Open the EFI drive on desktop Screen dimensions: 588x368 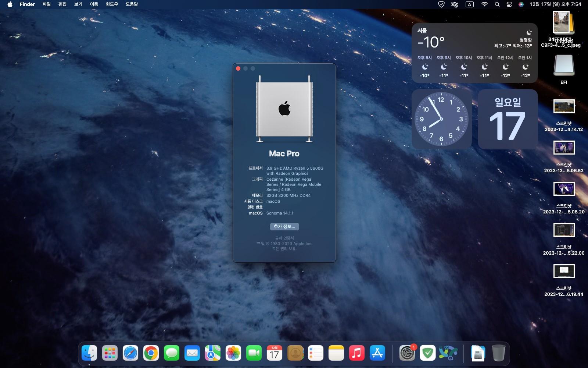pyautogui.click(x=564, y=66)
